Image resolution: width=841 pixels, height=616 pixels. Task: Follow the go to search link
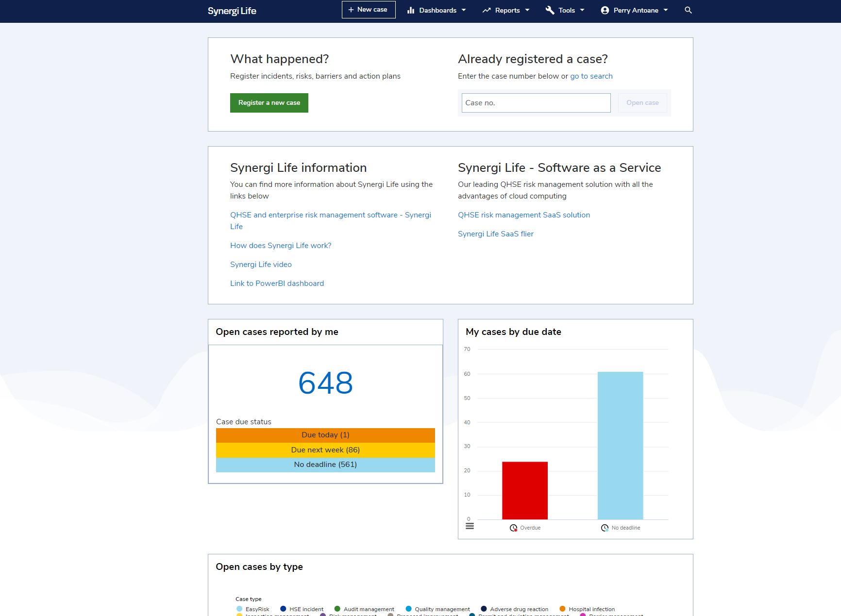pyautogui.click(x=591, y=76)
